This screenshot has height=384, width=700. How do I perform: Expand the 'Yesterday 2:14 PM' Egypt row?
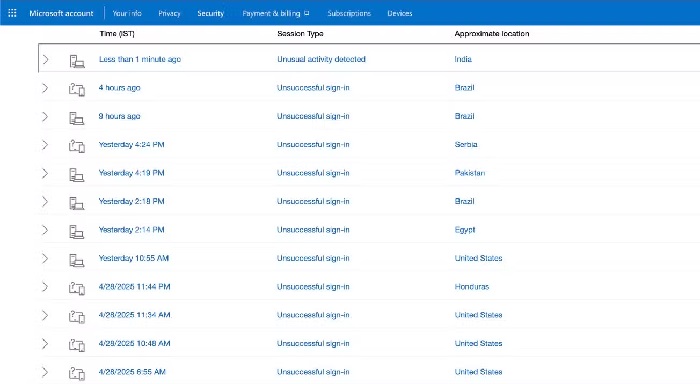(45, 230)
